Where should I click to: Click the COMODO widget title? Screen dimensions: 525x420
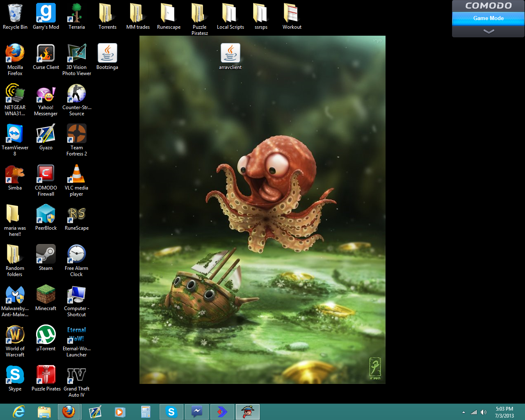[488, 6]
